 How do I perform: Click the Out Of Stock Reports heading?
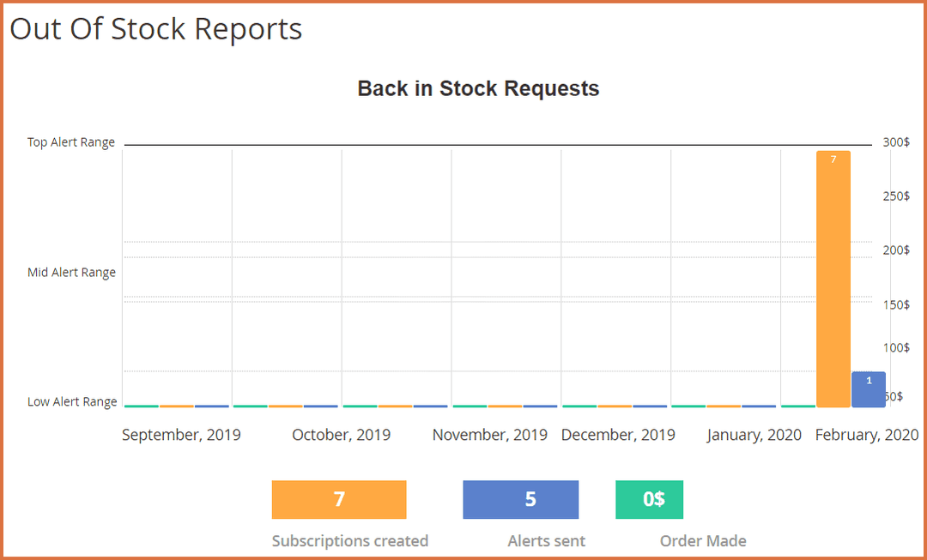155,28
